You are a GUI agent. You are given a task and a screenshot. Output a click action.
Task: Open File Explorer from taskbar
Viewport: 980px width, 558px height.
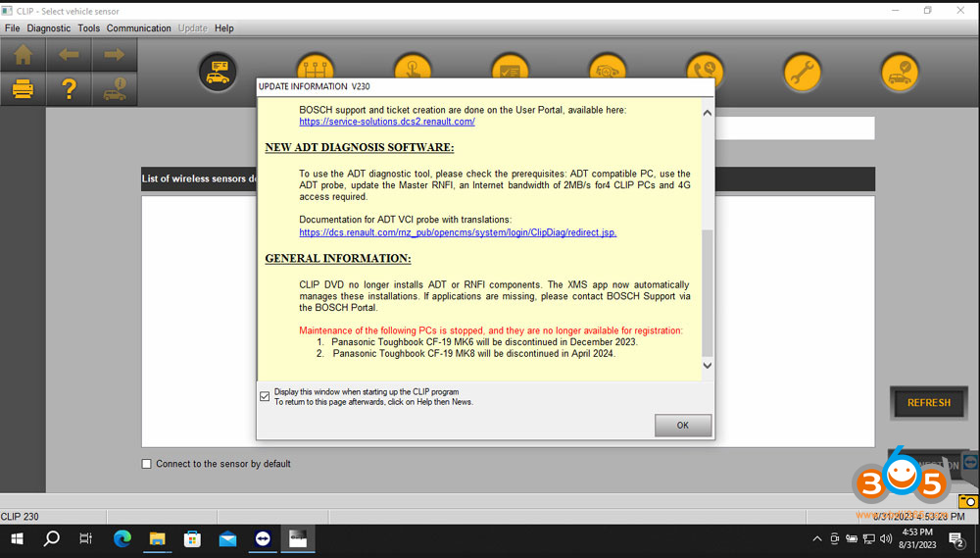coord(158,538)
